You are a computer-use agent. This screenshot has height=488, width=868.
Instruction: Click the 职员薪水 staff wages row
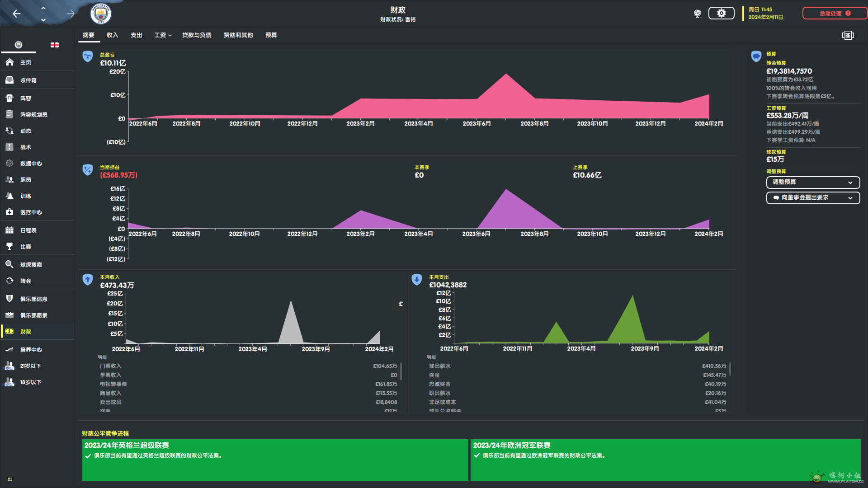pyautogui.click(x=577, y=393)
